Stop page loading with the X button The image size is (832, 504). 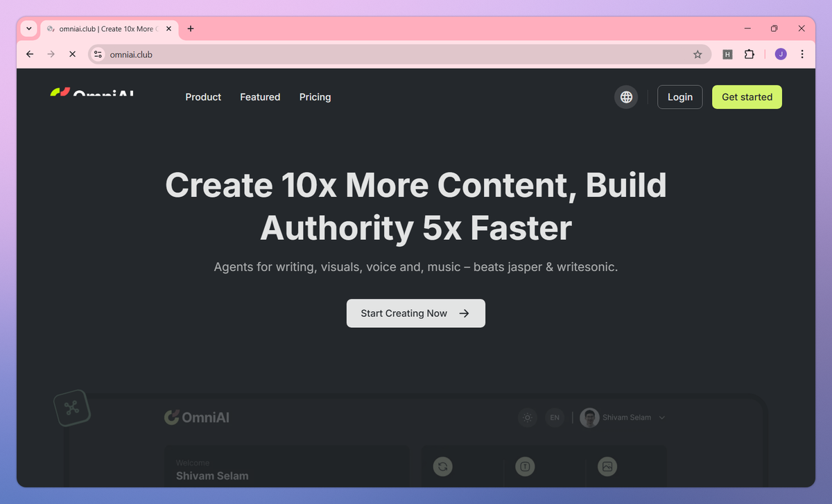point(72,54)
